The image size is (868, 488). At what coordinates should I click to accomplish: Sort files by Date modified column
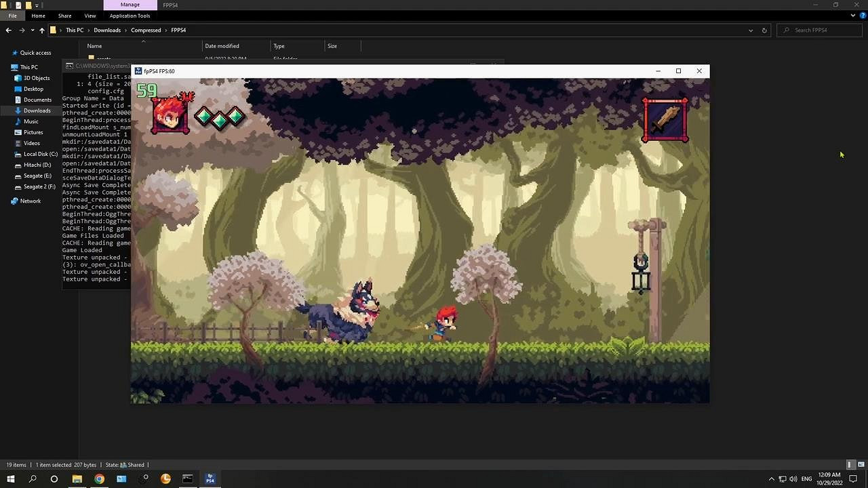[x=222, y=46]
